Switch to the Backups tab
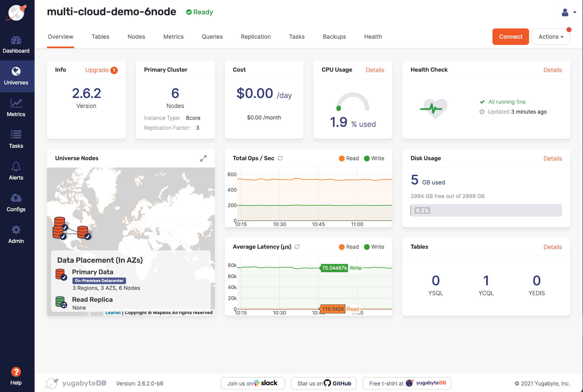 pyautogui.click(x=334, y=37)
